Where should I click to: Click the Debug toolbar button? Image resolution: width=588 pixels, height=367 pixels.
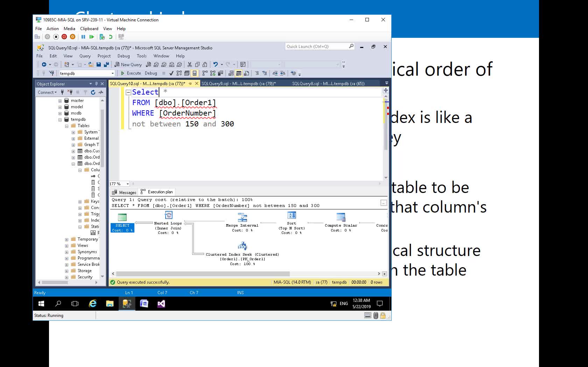151,73
